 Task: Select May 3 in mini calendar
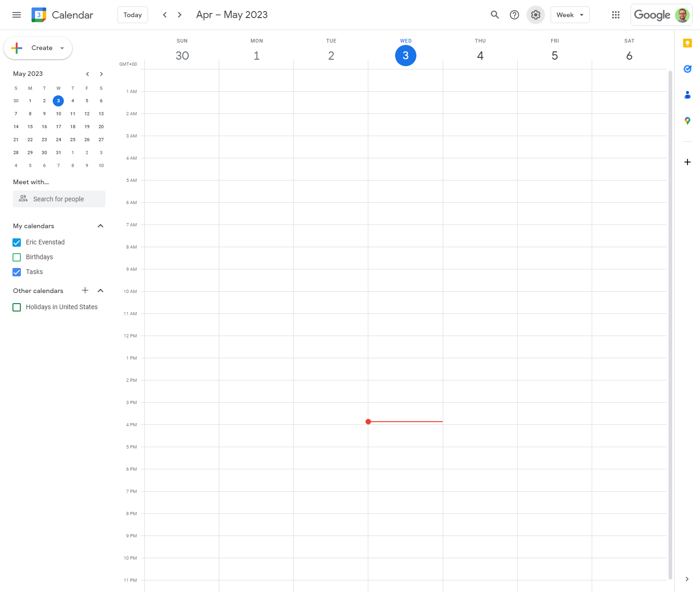(x=58, y=101)
